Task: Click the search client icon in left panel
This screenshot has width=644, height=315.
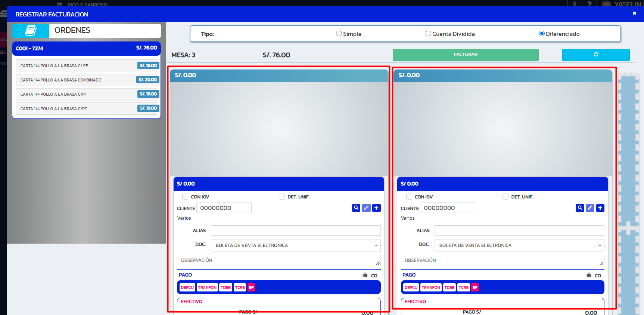Action: click(x=356, y=208)
